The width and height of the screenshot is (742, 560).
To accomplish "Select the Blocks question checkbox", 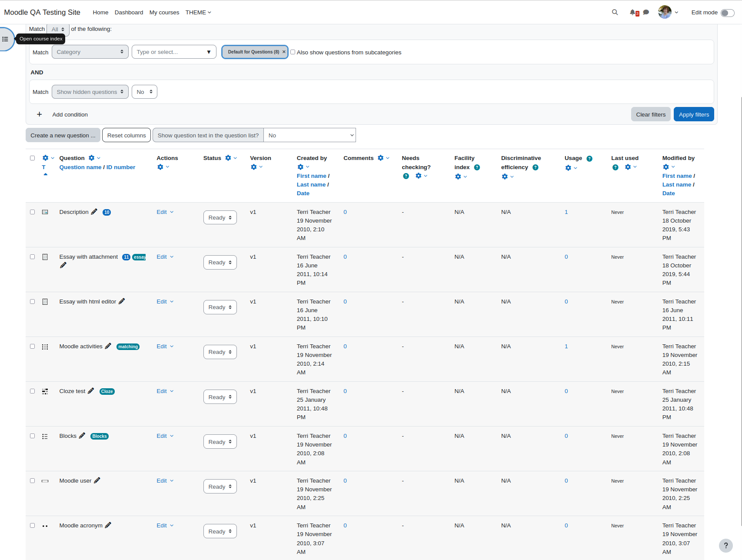I will tap(32, 436).
